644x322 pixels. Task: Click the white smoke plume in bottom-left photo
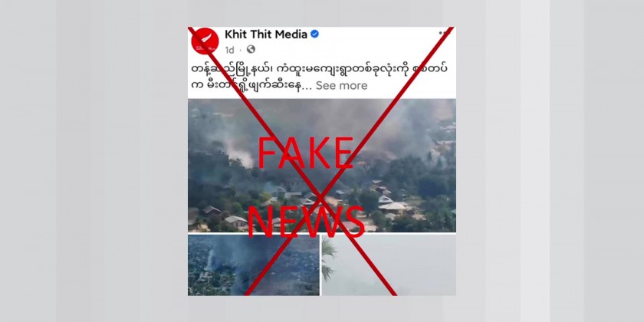[x=209, y=261]
